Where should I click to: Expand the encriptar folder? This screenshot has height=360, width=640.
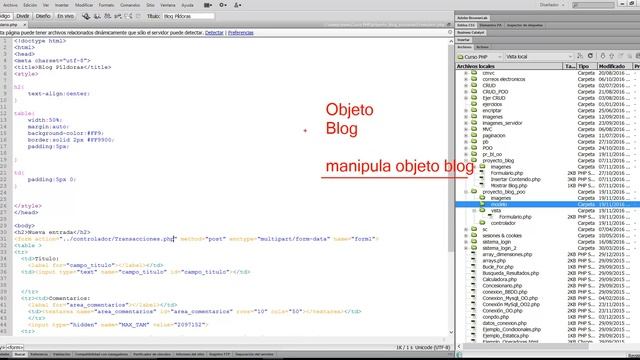click(x=466, y=111)
